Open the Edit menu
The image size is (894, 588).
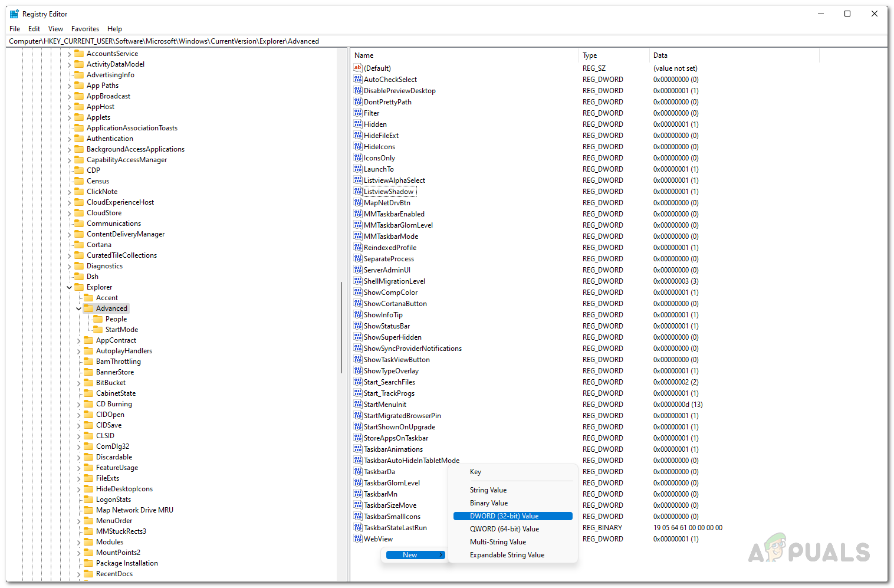[x=34, y=28]
